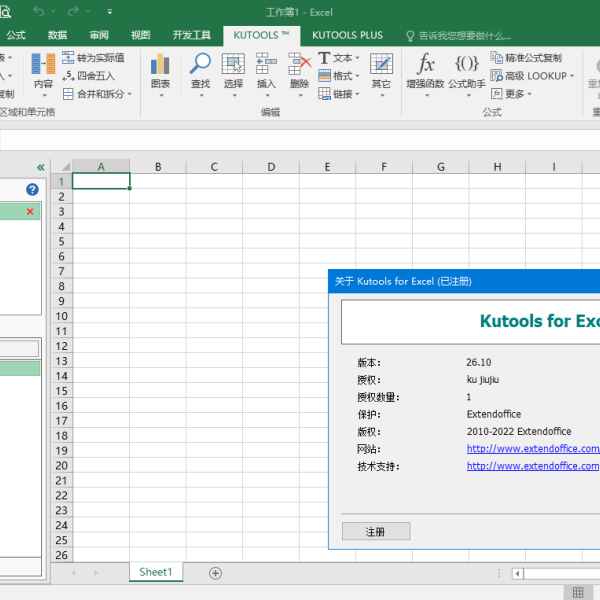This screenshot has width=600, height=600.
Task: Open the 文本 text dropdown
Action: tap(339, 58)
